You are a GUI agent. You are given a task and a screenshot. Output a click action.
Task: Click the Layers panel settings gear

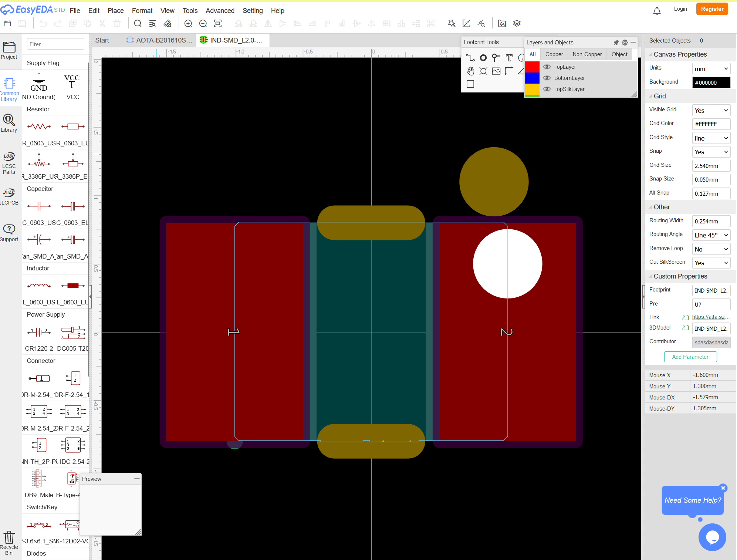(x=625, y=43)
